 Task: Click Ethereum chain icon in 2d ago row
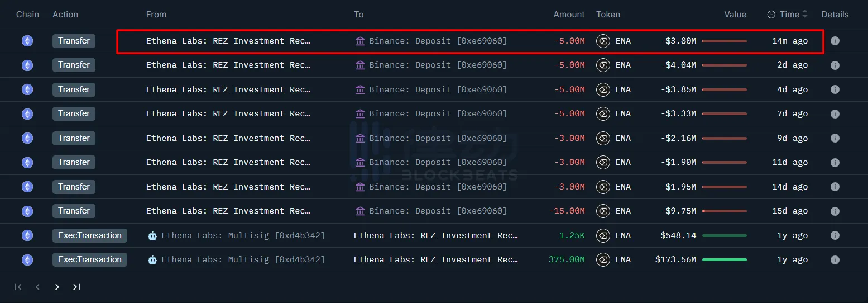(27, 65)
